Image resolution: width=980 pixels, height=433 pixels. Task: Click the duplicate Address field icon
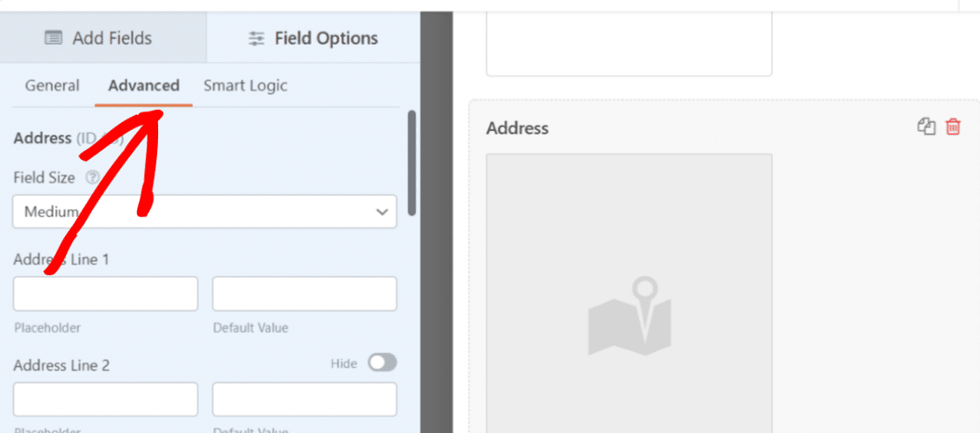click(926, 126)
